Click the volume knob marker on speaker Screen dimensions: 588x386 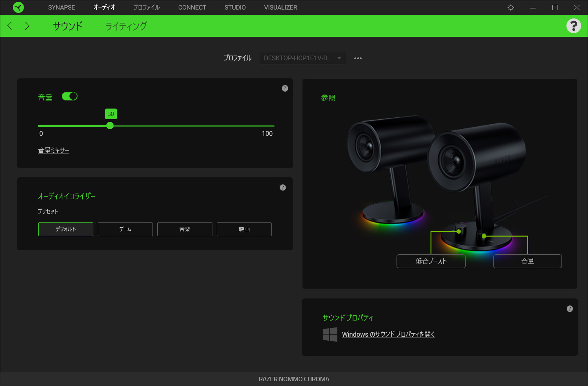pyautogui.click(x=484, y=236)
